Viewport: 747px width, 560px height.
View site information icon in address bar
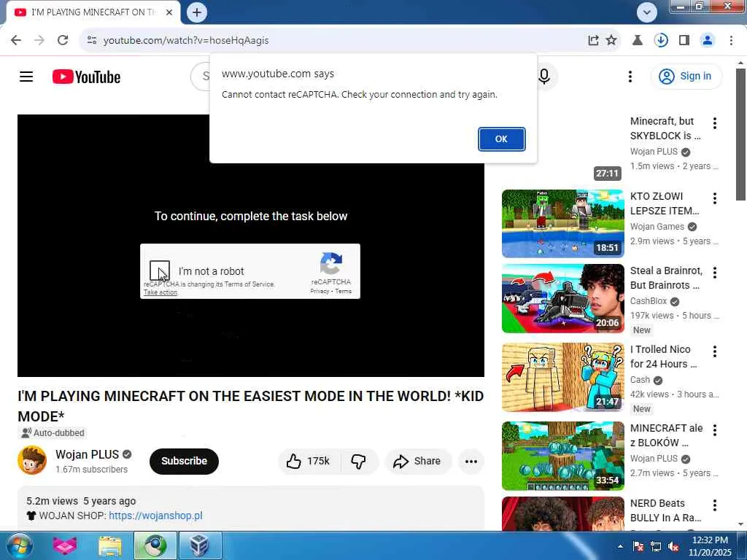(92, 40)
